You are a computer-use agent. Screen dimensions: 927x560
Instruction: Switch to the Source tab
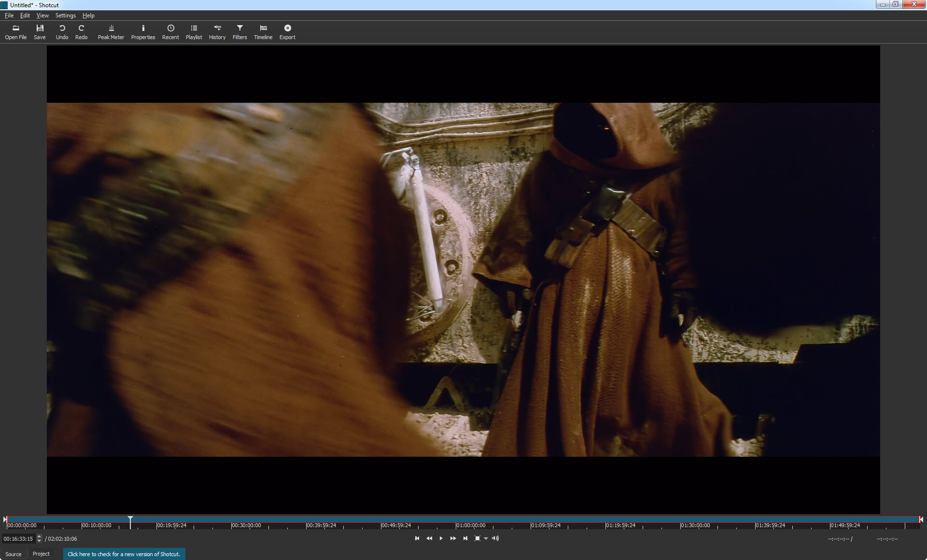tap(14, 554)
